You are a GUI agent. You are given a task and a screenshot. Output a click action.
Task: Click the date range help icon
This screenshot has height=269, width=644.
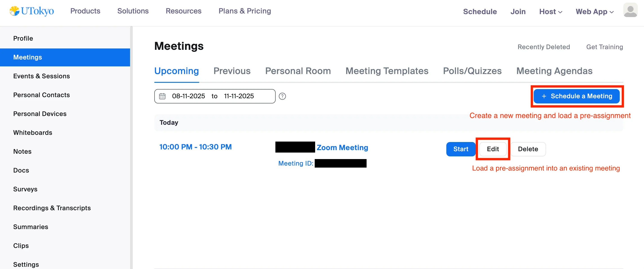[282, 96]
